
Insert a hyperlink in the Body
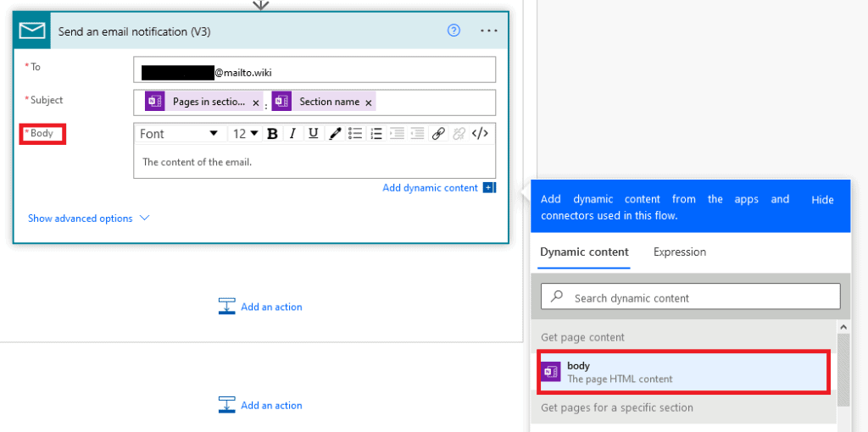click(438, 134)
